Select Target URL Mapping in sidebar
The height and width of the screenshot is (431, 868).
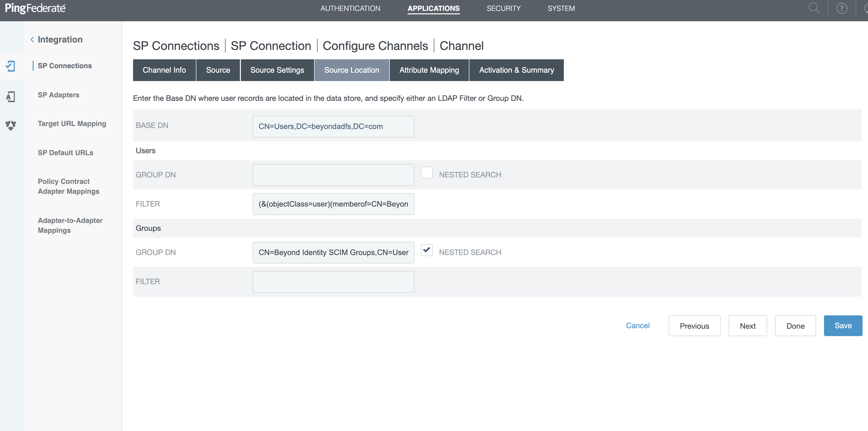point(72,124)
